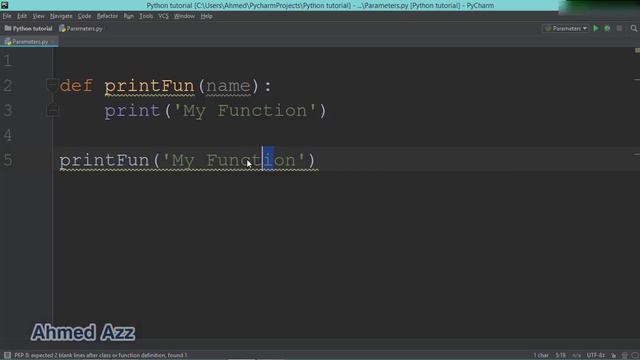Collapse the printFun function using fold marker
The image size is (640, 360).
tap(51, 85)
